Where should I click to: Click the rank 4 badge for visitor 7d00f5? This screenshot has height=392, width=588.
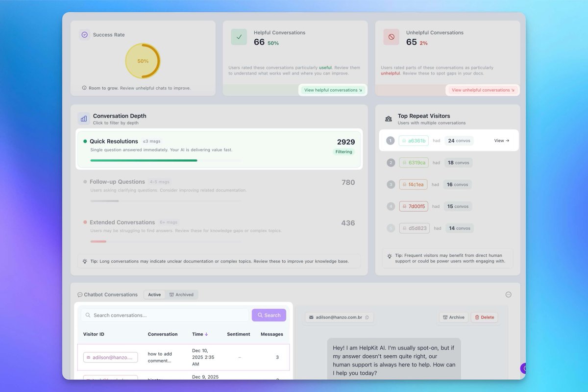tap(391, 206)
